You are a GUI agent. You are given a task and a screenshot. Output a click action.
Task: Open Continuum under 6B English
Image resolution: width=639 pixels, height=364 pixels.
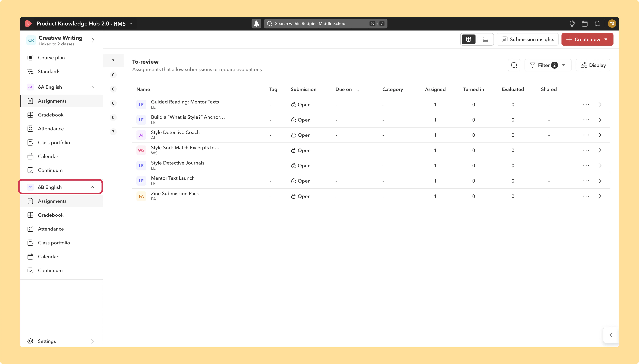[61, 271]
